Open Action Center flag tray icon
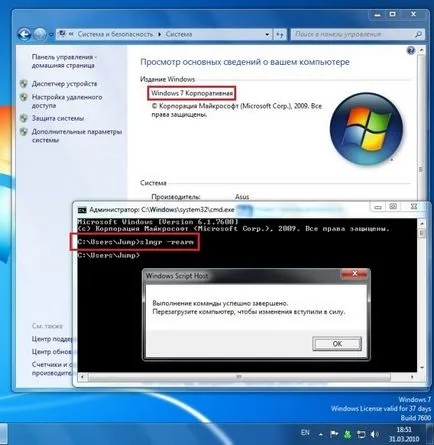The image size is (434, 445). tap(334, 434)
